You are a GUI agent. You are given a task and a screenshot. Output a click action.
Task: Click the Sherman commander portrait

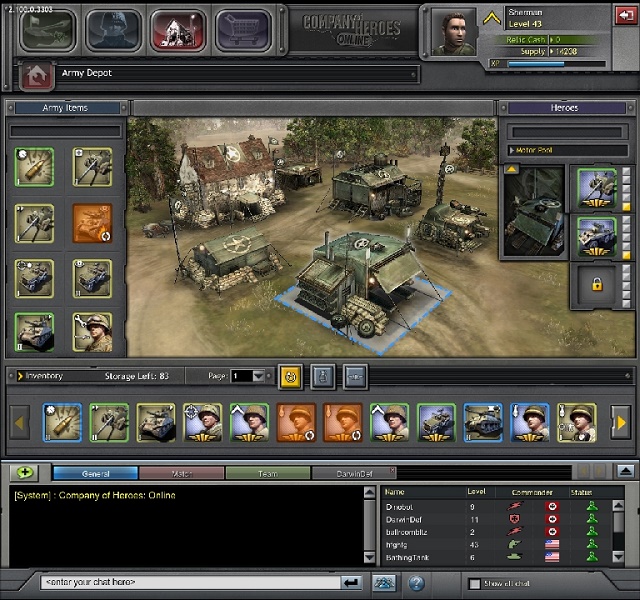pos(454,32)
